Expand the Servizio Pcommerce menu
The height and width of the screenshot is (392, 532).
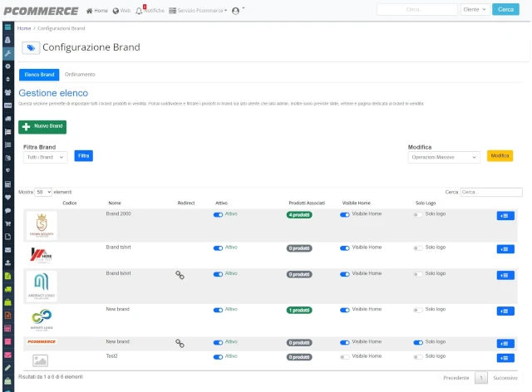click(198, 11)
